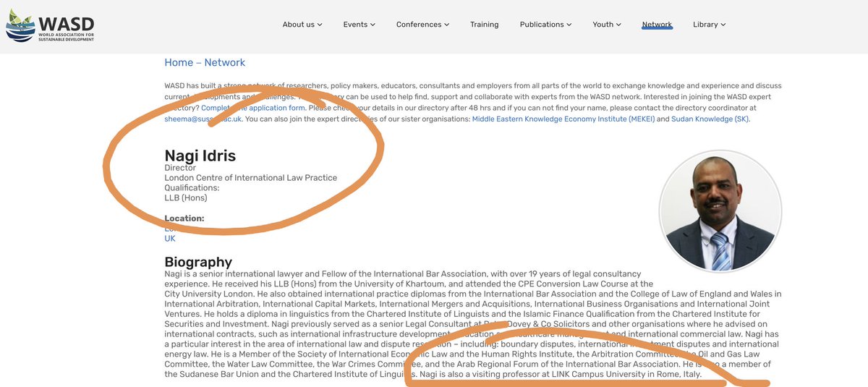Open the Publications menu

click(x=545, y=25)
